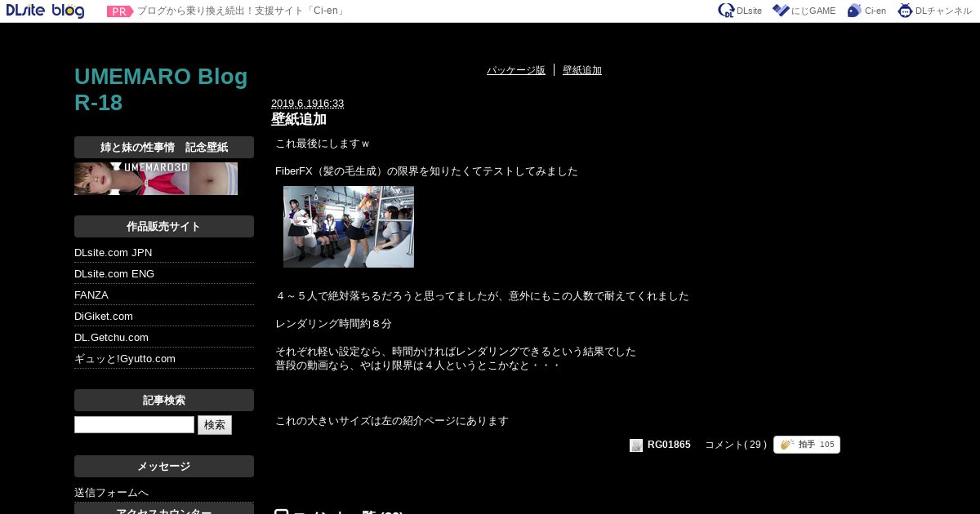Open the Ci-en support site promo link
This screenshot has height=514, width=980.
pyautogui.click(x=242, y=11)
